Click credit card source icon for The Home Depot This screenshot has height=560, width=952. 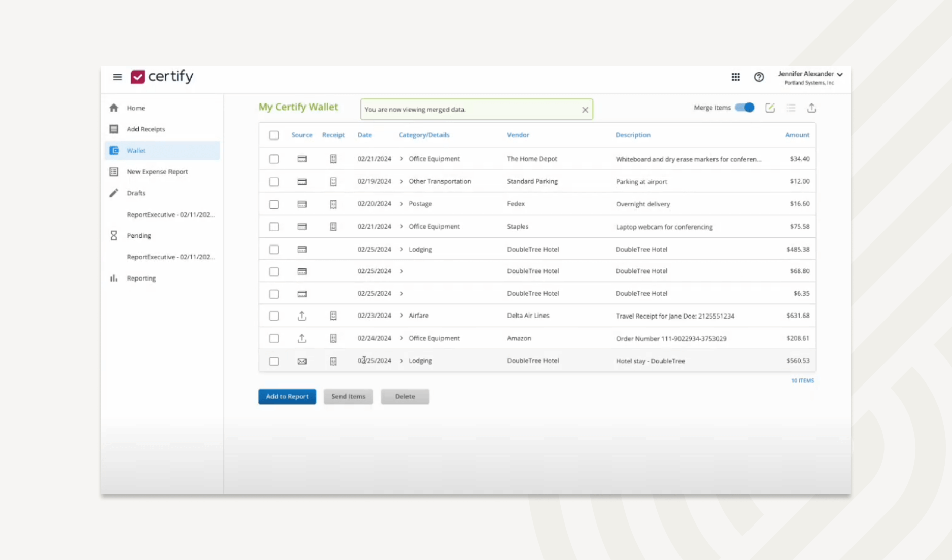(x=302, y=159)
